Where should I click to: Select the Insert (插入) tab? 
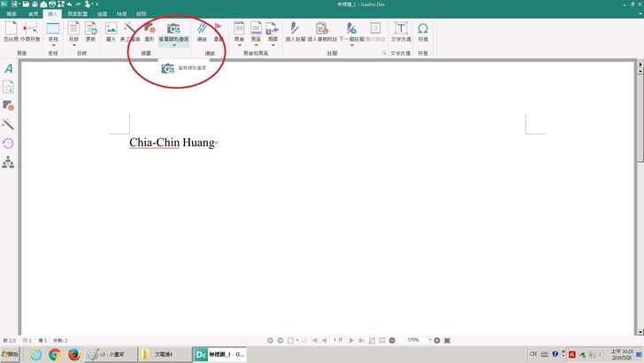coord(52,14)
